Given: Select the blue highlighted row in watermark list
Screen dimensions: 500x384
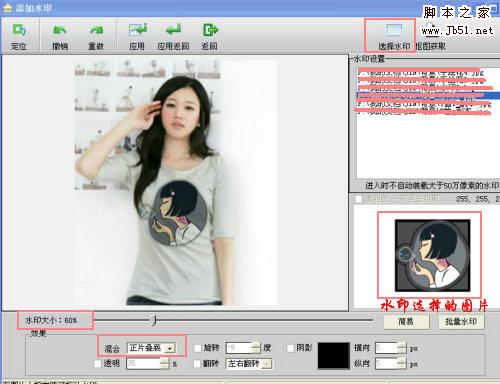Looking at the screenshot, I should pos(428,95).
